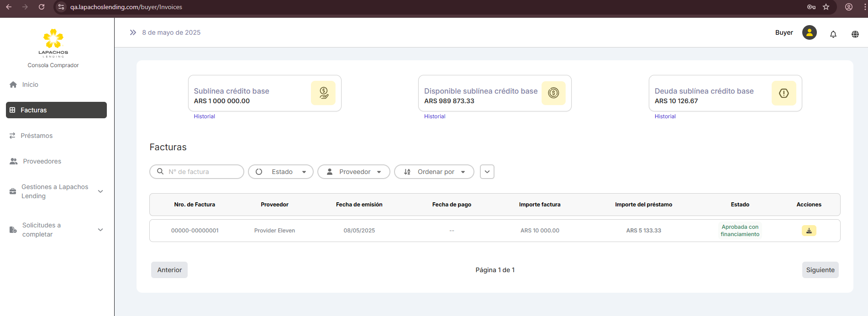The image size is (868, 316).
Task: Click the download invoice icon in Acciones
Action: (x=809, y=231)
